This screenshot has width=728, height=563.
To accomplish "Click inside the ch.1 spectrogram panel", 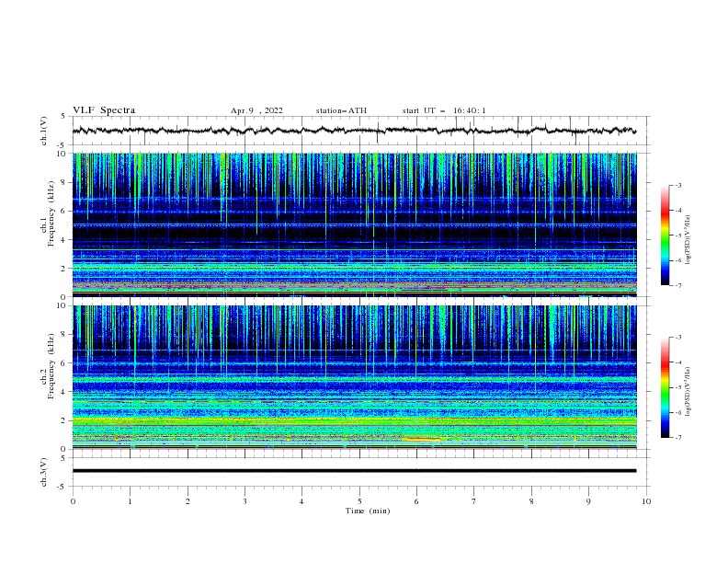I will (354, 224).
